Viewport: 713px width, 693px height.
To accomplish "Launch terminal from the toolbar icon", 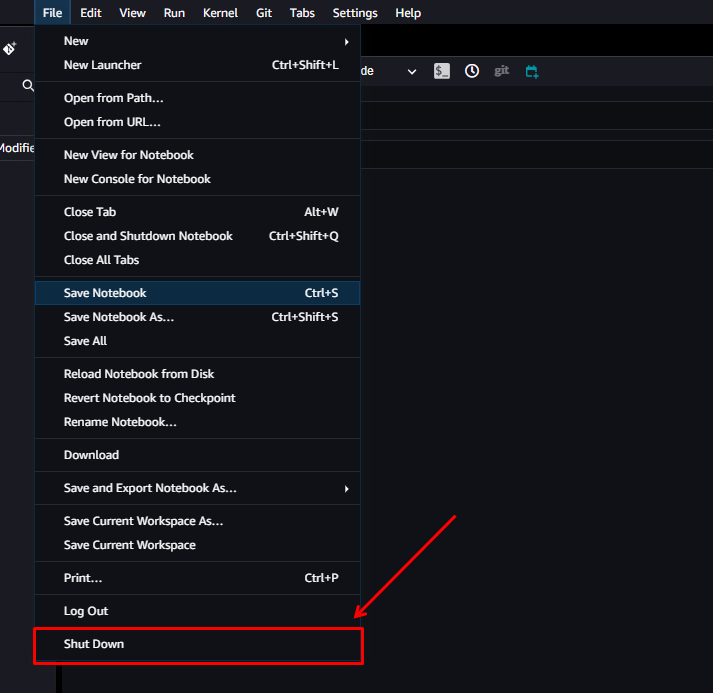I will tap(442, 71).
